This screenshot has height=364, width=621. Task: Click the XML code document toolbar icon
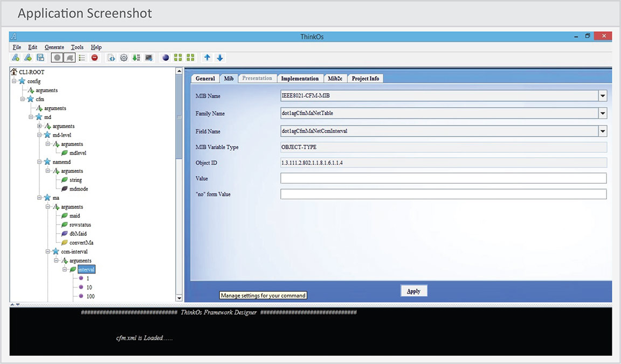tap(112, 58)
